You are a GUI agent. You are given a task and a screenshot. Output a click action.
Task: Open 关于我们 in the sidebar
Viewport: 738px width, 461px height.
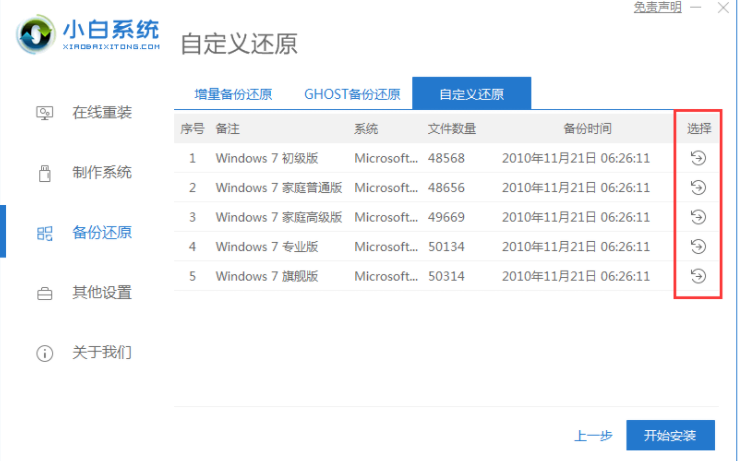102,352
